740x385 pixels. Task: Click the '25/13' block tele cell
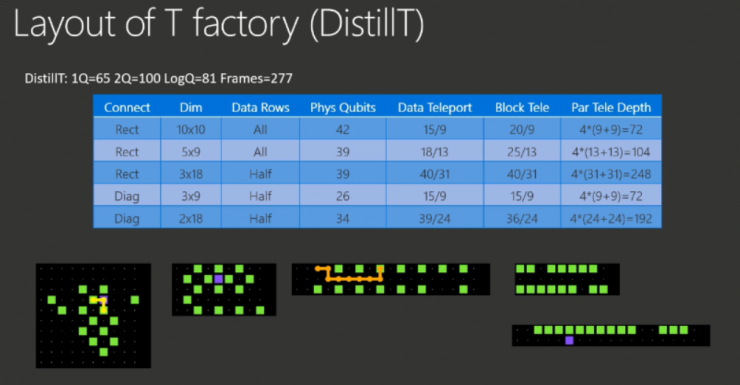click(x=522, y=152)
